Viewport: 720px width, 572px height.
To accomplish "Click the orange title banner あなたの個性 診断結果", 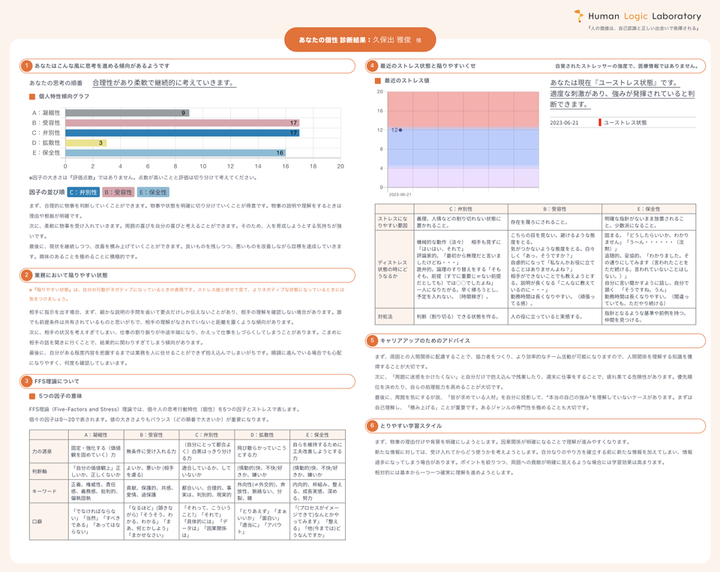I will click(x=360, y=40).
